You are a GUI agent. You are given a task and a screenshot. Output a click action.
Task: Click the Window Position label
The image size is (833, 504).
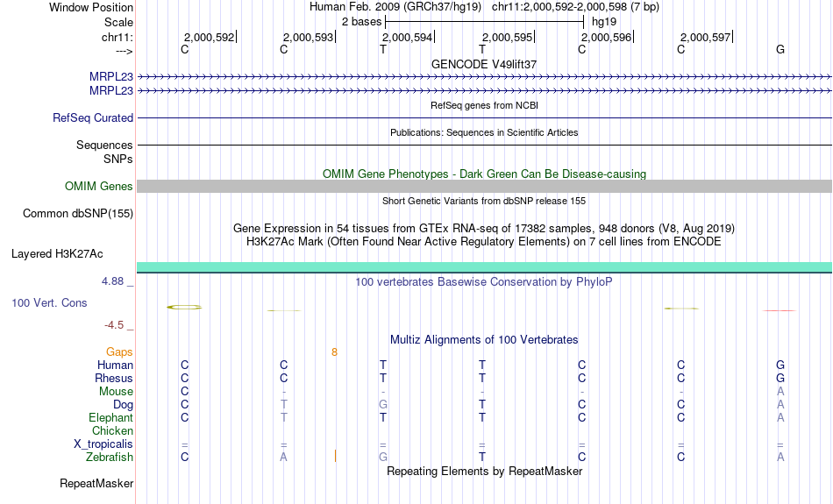click(x=91, y=7)
